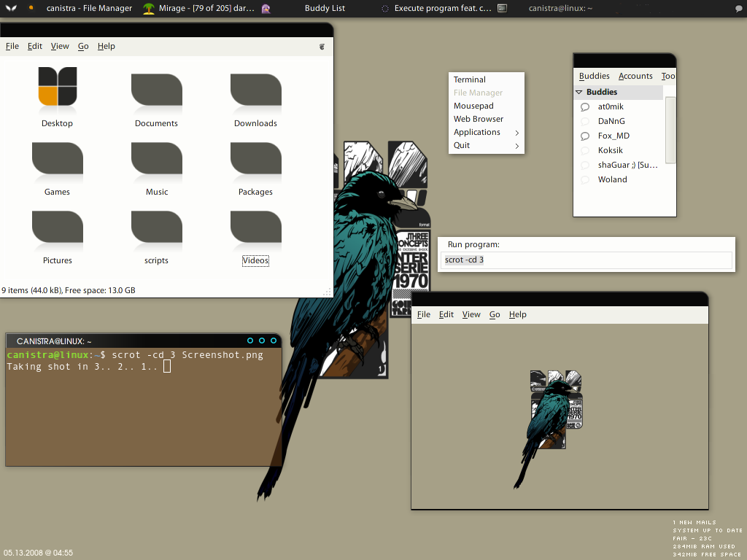Open the Documents folder icon
The image size is (747, 560).
(x=157, y=90)
